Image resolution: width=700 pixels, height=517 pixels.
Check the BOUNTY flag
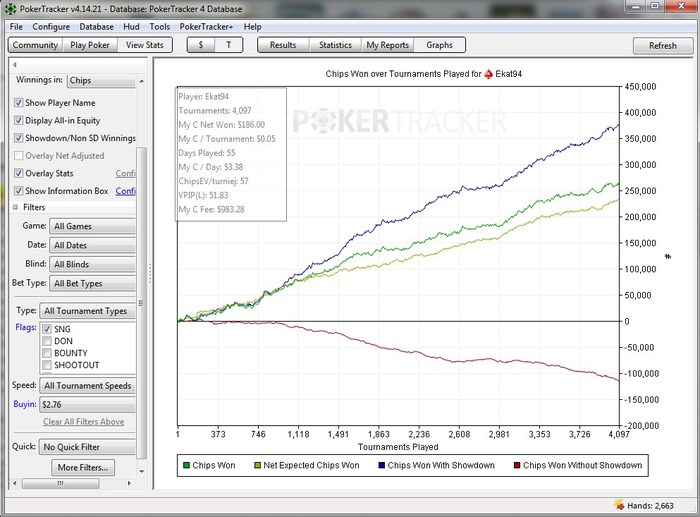pos(47,353)
